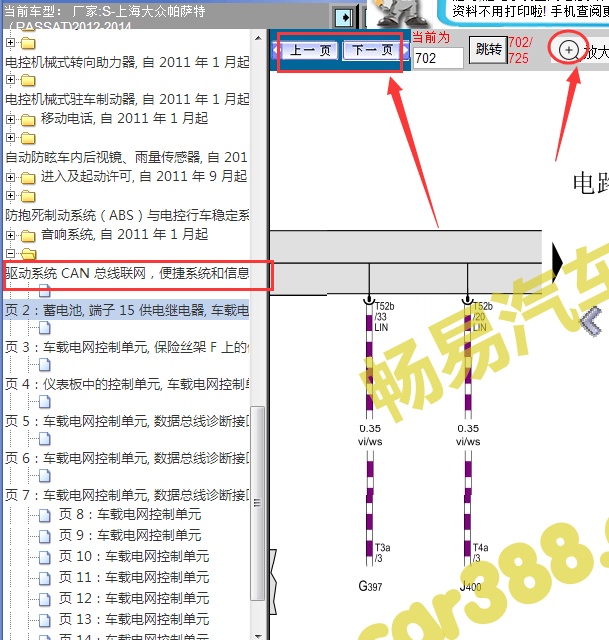Expand folder 防抱死制动系统 (ABS)
The height and width of the screenshot is (640, 609).
[x=11, y=196]
